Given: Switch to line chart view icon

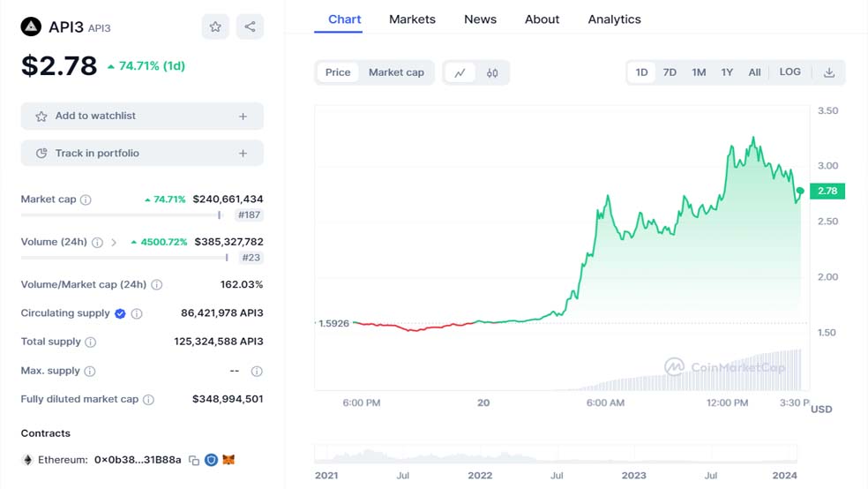Looking at the screenshot, I should click(x=460, y=72).
